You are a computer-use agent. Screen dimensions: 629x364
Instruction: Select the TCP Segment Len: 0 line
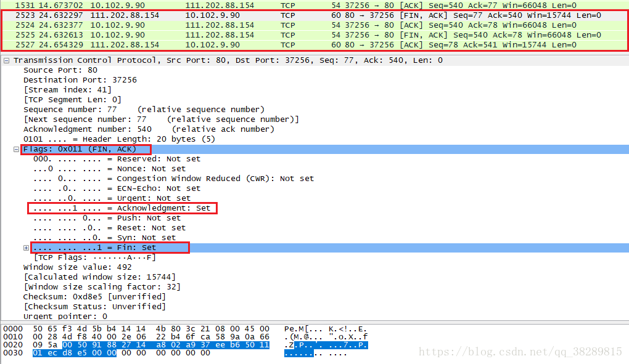(x=72, y=100)
